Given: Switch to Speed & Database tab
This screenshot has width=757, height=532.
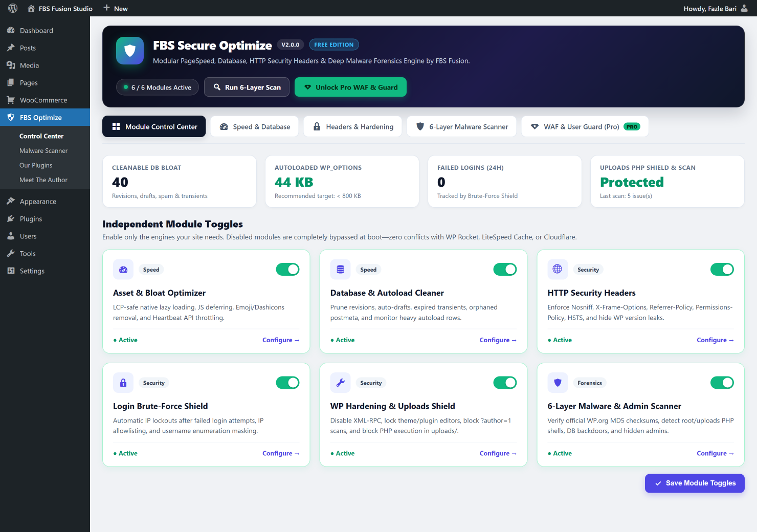Looking at the screenshot, I should (x=255, y=126).
